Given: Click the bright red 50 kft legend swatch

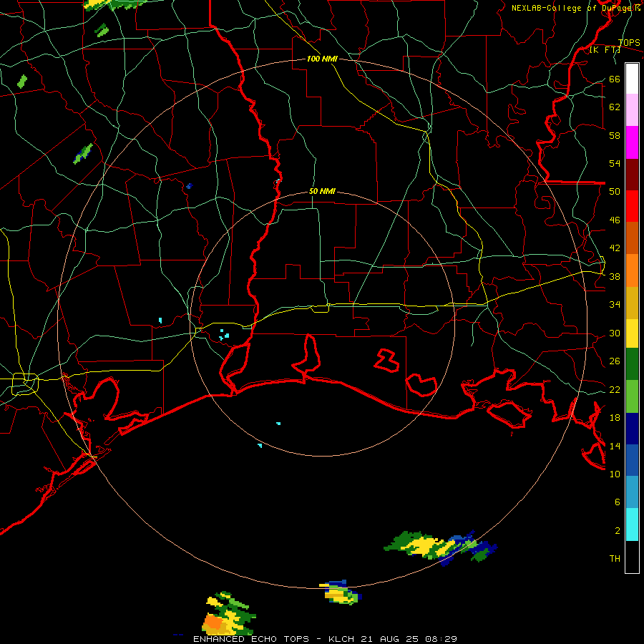Looking at the screenshot, I should [632, 206].
